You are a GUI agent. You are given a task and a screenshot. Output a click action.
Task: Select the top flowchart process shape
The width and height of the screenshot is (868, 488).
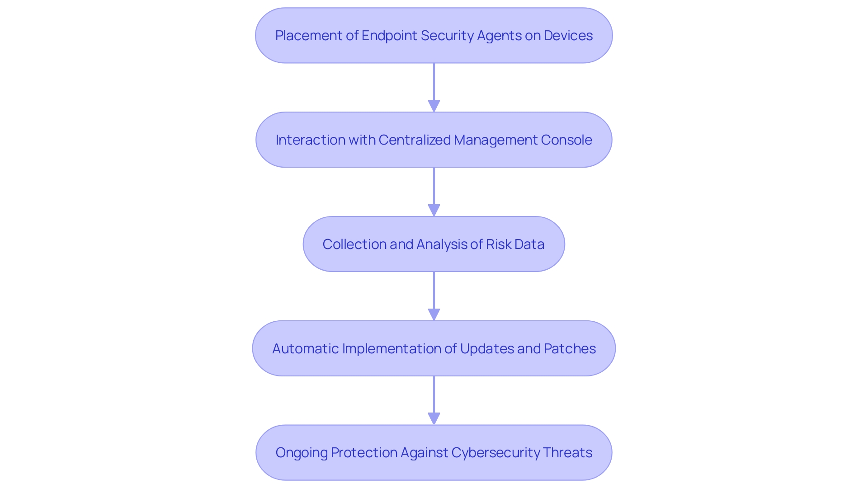pos(434,35)
